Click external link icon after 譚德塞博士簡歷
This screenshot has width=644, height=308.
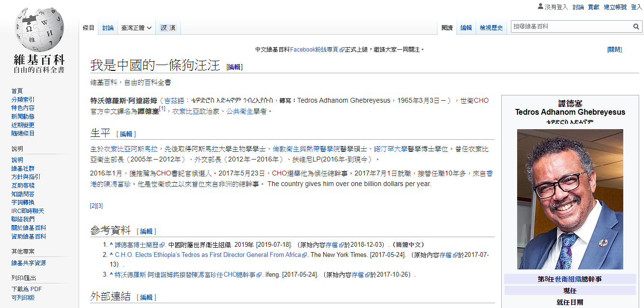pos(162,245)
